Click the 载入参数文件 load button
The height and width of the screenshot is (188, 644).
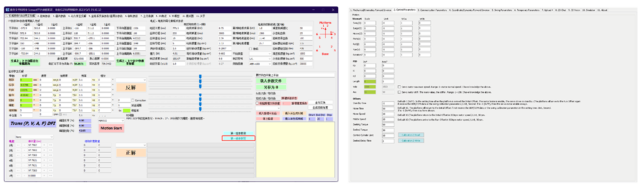271,80
